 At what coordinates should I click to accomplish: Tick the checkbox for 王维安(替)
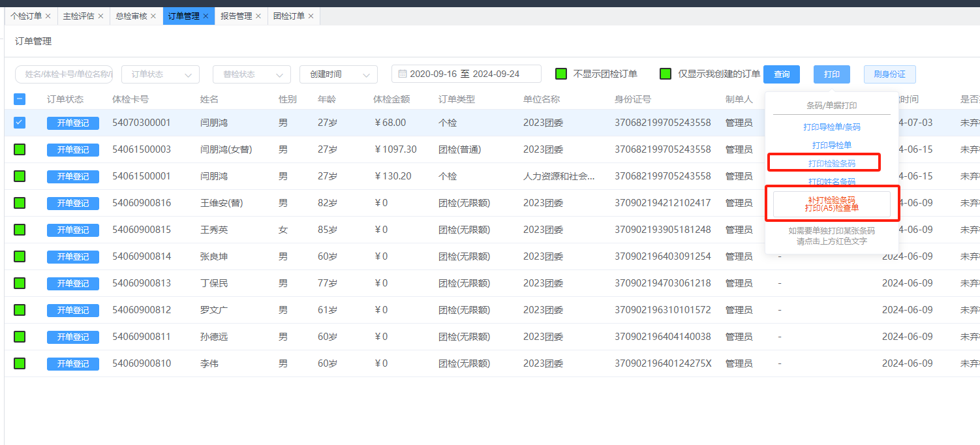(20, 203)
